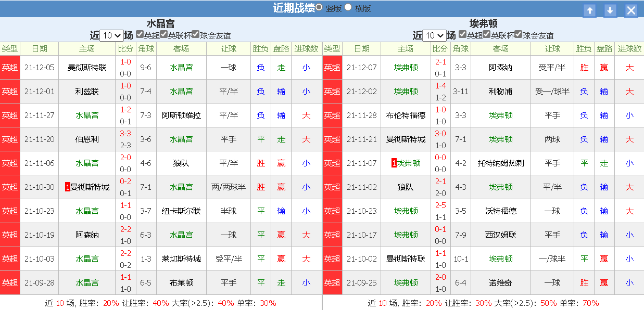
Task: Toggle 英联杯 checkbox under 水晶宫
Action: pos(164,34)
